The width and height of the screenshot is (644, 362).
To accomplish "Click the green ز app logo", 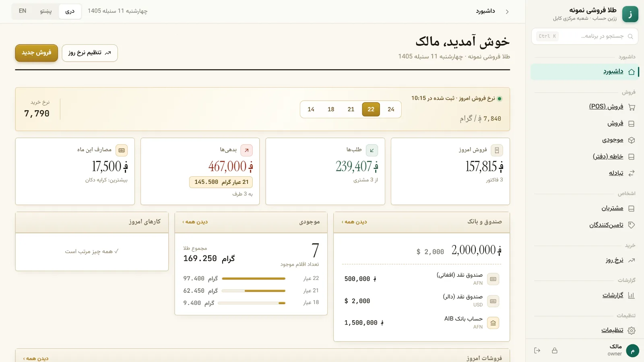I will 630,14.
